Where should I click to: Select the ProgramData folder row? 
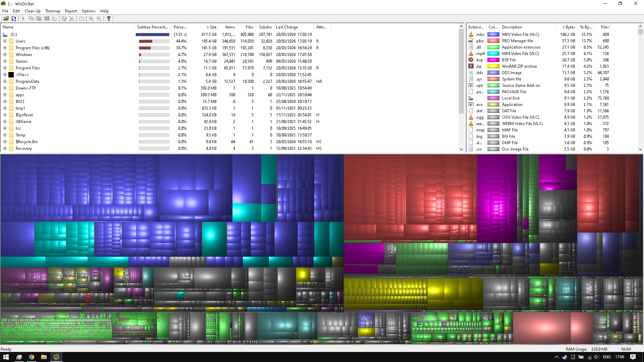point(27,81)
